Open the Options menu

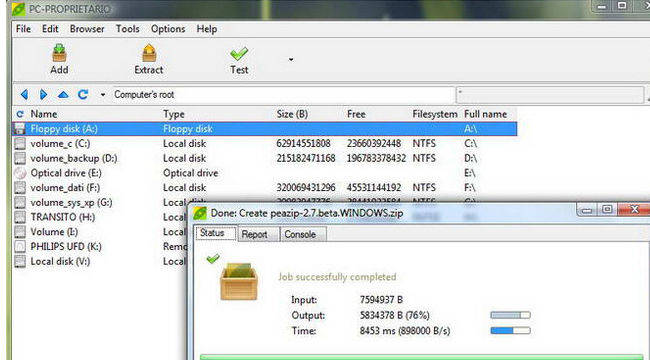[168, 29]
